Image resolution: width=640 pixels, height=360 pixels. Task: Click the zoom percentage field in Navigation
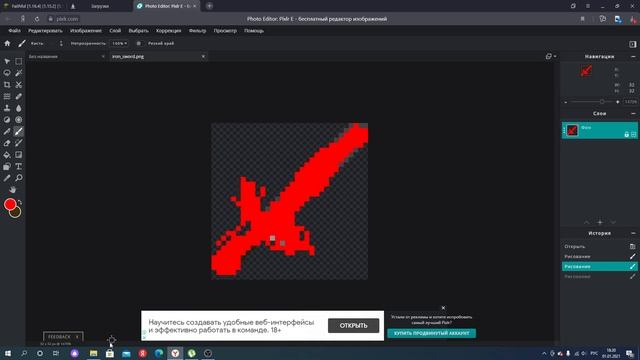pyautogui.click(x=631, y=102)
